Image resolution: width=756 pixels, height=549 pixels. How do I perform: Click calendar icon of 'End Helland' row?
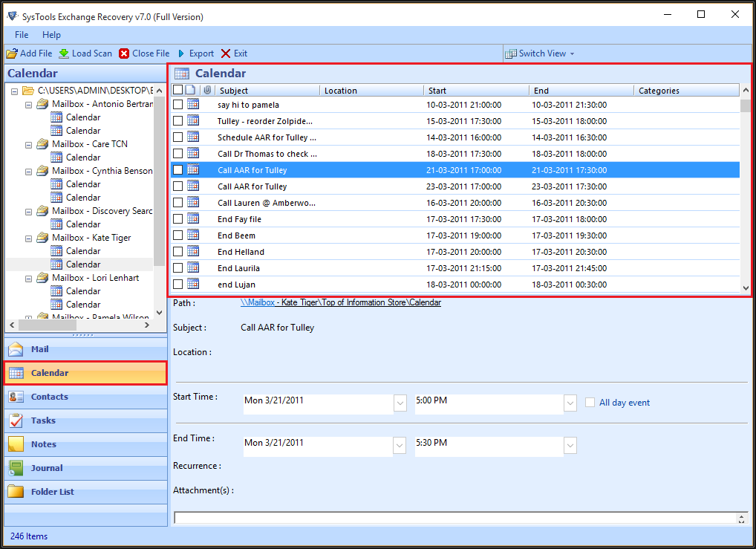[x=193, y=251]
